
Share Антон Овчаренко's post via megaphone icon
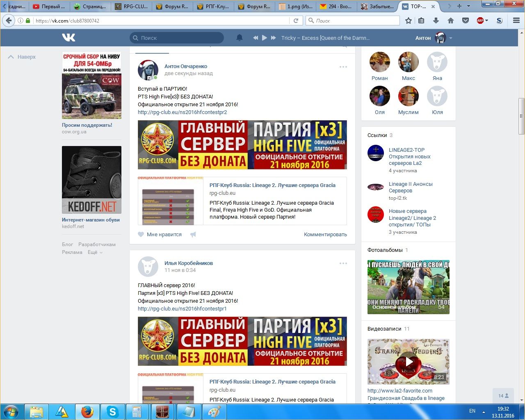193,235
